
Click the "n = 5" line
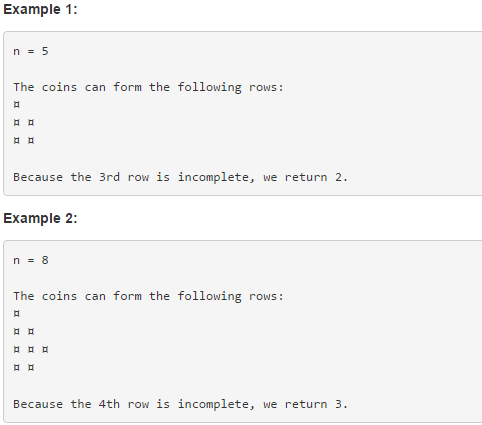tap(31, 51)
